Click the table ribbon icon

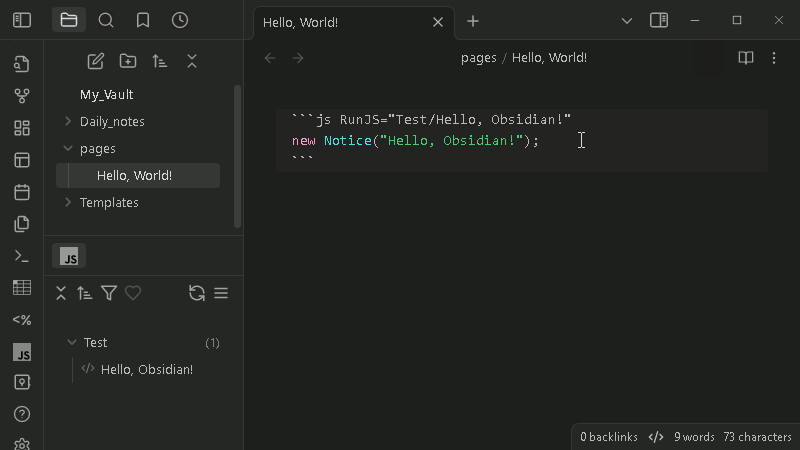pos(21,288)
